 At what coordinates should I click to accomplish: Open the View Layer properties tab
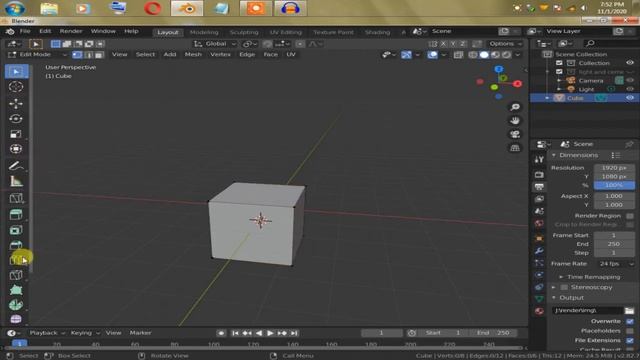tap(539, 199)
